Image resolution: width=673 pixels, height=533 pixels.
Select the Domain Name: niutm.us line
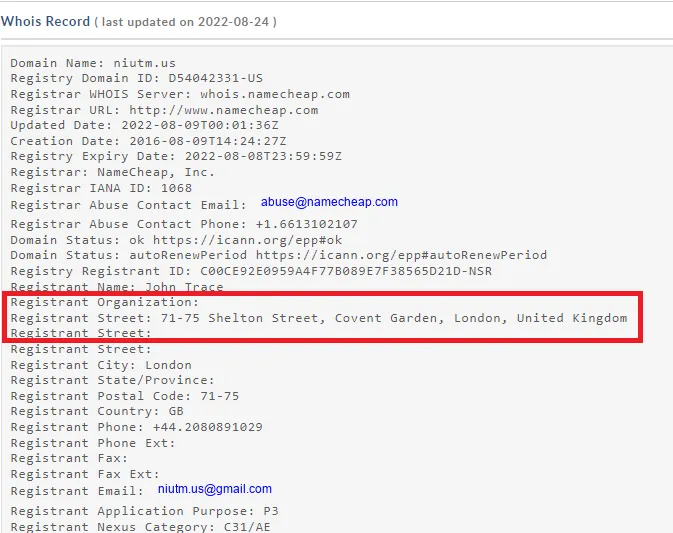tap(93, 63)
